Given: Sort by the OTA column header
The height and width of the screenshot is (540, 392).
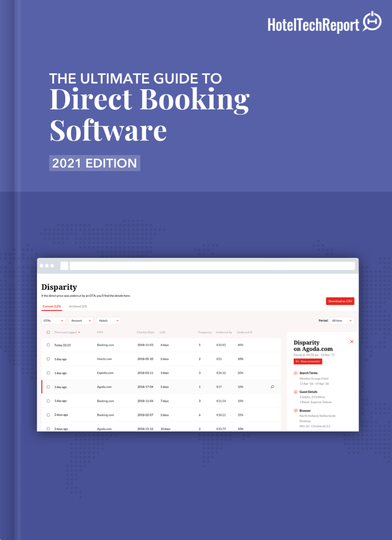Looking at the screenshot, I should [x=100, y=332].
